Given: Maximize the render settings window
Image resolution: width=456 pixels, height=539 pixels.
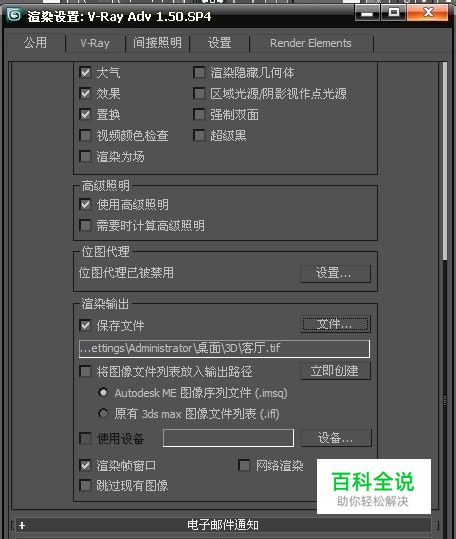Looking at the screenshot, I should coord(393,13).
